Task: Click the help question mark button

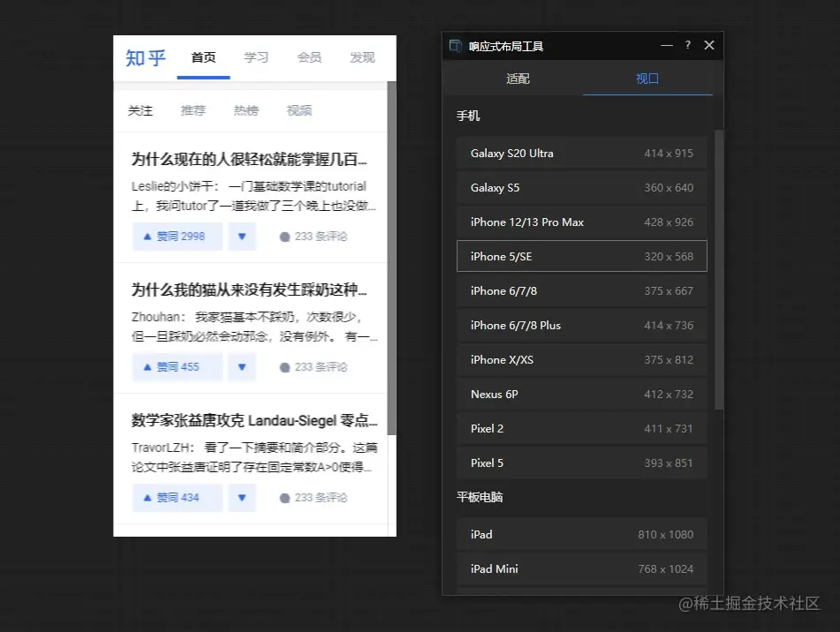Action: [688, 45]
